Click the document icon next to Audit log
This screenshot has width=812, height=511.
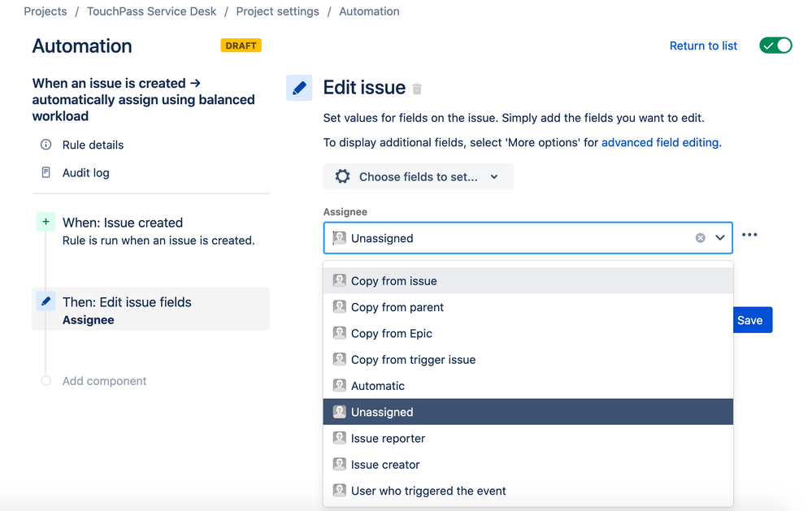pos(46,172)
